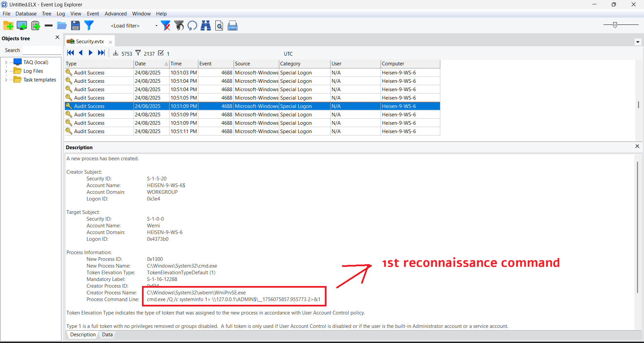Viewport: 644px width, 343px height.
Task: Click the checked-events checkbox icon
Action: pos(161,53)
